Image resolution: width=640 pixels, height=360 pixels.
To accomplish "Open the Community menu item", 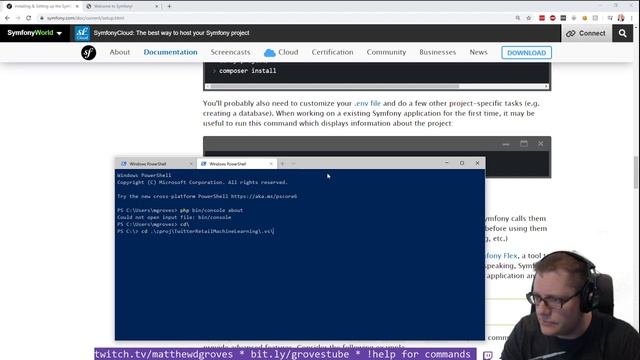I will pos(386,52).
